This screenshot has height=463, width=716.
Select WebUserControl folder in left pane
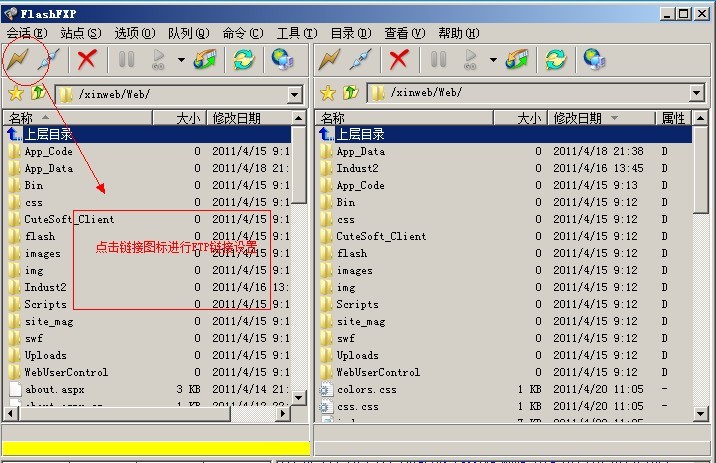(147, 372)
